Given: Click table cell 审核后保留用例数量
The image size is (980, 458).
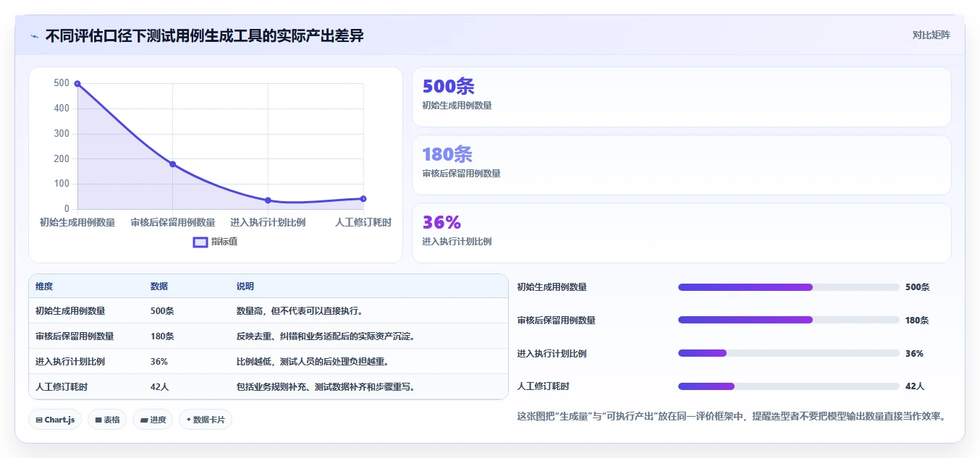Looking at the screenshot, I should coord(75,336).
